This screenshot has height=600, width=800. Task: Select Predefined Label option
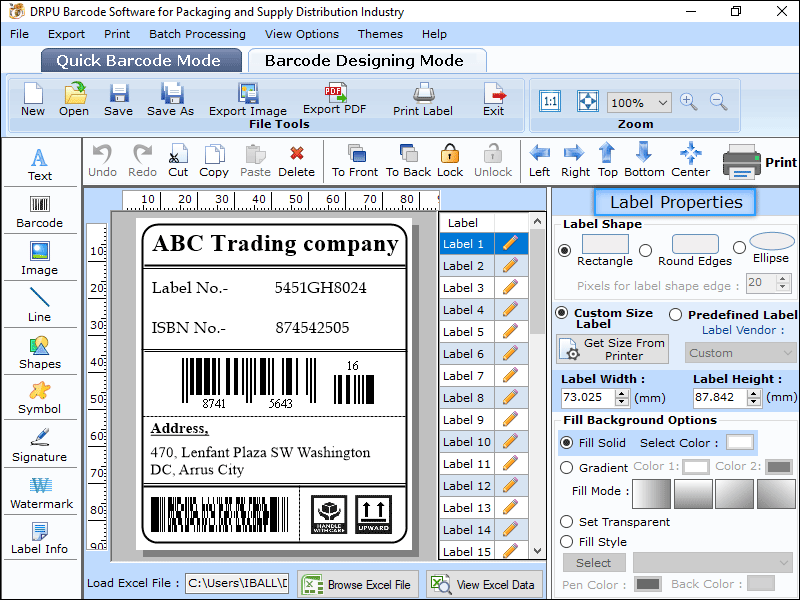coord(676,314)
